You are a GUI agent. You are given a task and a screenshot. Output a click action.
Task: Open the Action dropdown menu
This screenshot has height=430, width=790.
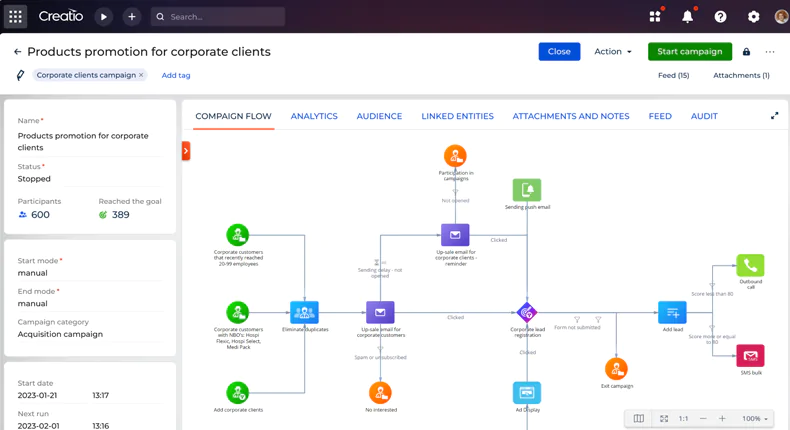point(613,51)
